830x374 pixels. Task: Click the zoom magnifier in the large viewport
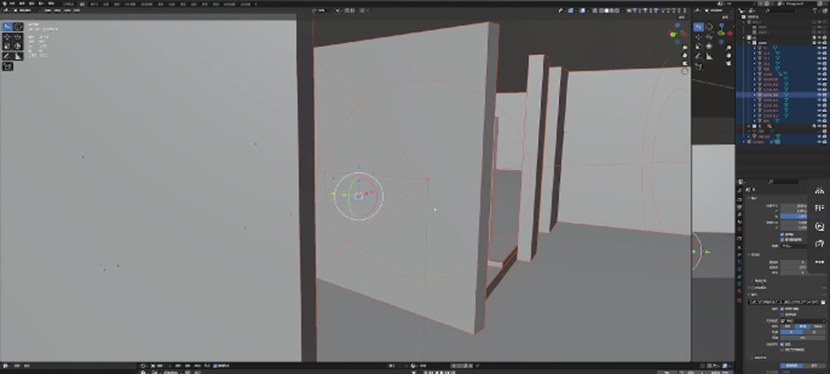(685, 47)
